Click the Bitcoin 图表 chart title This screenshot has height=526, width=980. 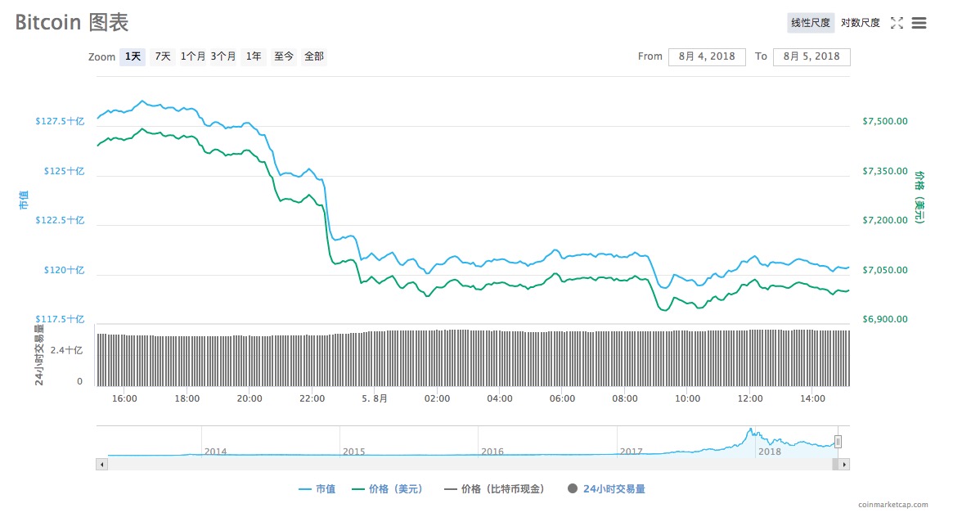tap(72, 22)
